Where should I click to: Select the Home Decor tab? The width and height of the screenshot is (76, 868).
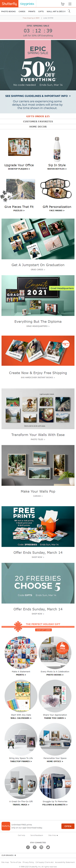(x=38, y=127)
